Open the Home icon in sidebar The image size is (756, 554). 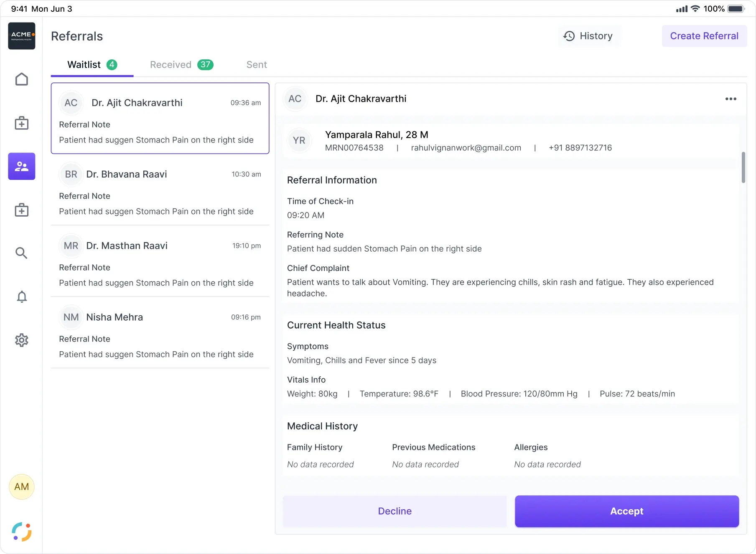click(x=22, y=79)
